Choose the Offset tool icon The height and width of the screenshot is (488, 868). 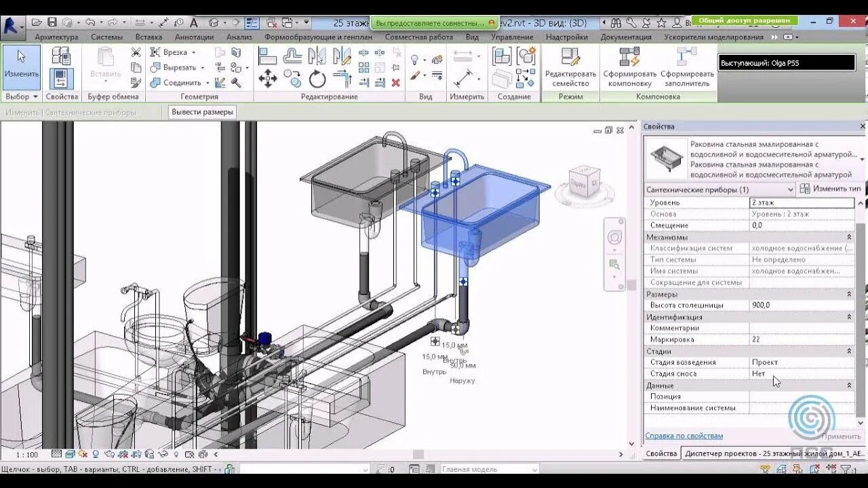click(x=292, y=55)
